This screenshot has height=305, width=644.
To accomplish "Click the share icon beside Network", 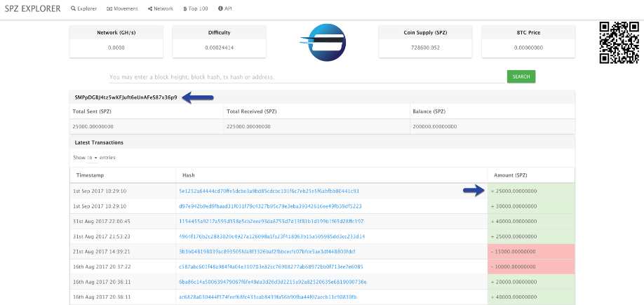I will [x=150, y=9].
